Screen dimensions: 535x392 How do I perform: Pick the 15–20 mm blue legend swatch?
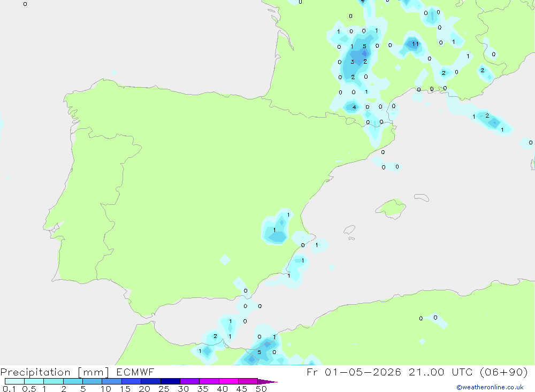point(132,381)
